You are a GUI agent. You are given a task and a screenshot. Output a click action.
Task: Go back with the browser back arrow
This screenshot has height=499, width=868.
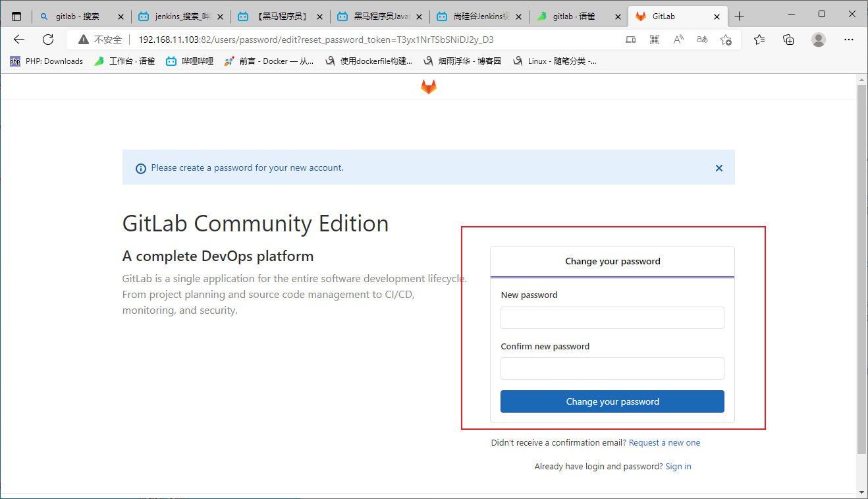pyautogui.click(x=19, y=40)
